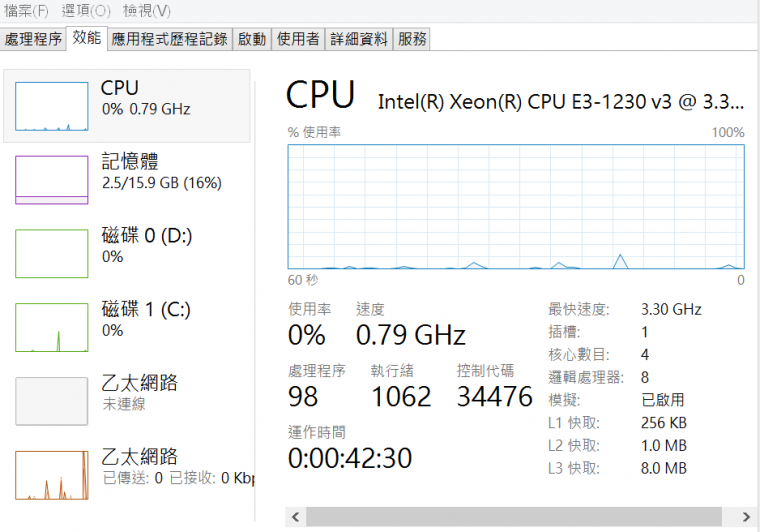The height and width of the screenshot is (532, 760).
Task: Switch to the 詳細資料 tab
Action: [359, 39]
